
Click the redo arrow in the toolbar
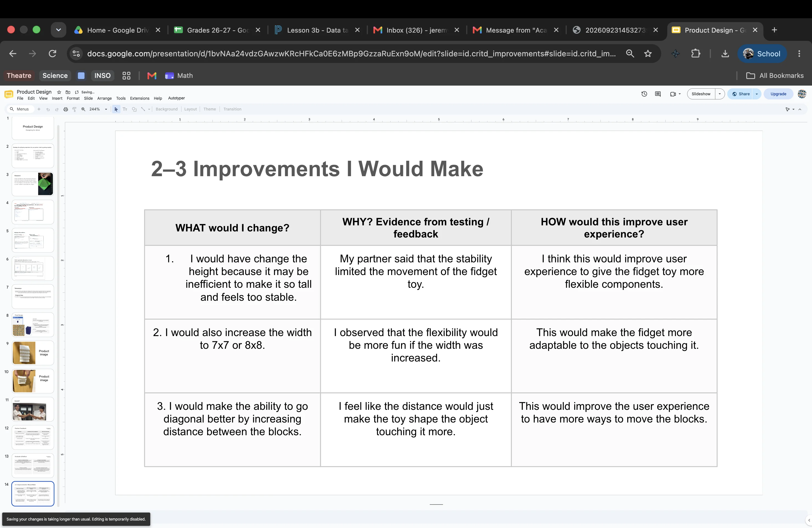tap(57, 109)
